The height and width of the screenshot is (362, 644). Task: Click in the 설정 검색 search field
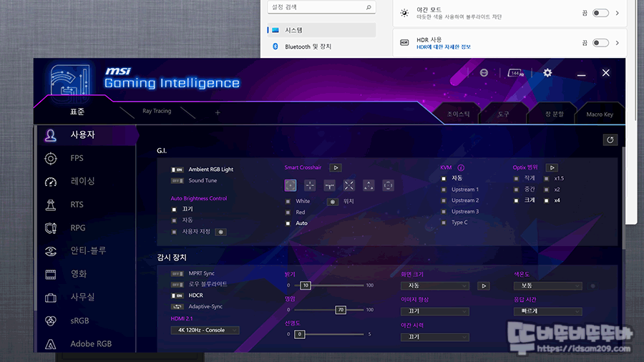(x=321, y=7)
